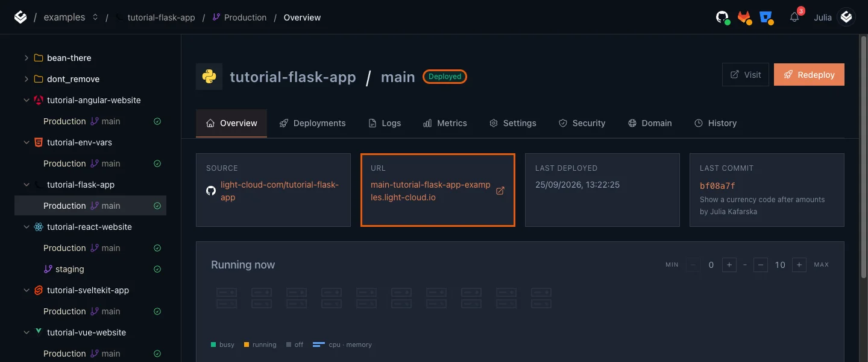Click the dont_remove folder icon
This screenshot has width=868, height=362.
39,79
